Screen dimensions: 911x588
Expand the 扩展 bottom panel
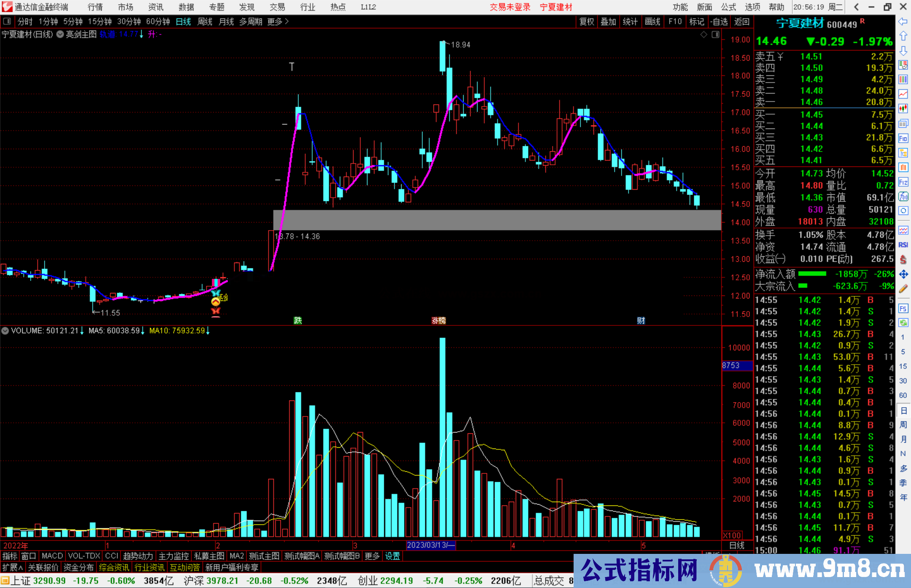12,567
